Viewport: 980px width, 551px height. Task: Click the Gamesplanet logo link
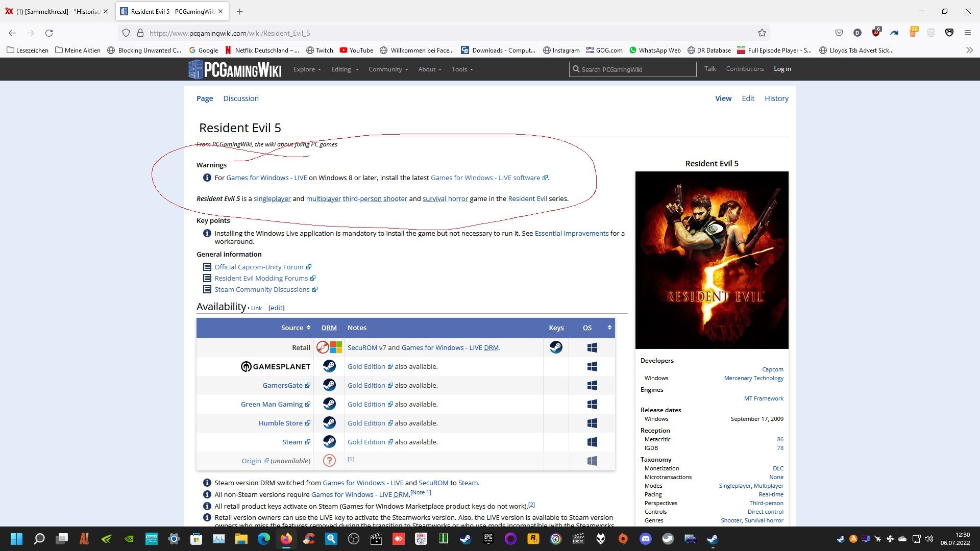pyautogui.click(x=275, y=366)
